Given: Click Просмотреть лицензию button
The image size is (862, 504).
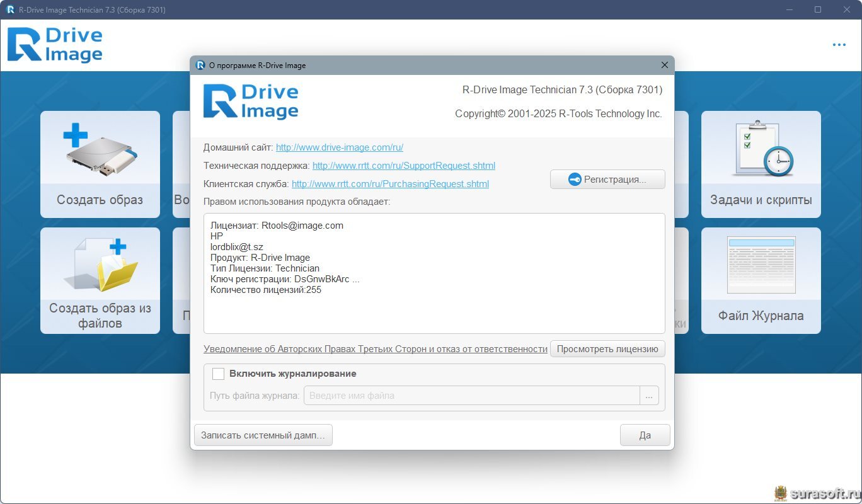Looking at the screenshot, I should tap(607, 348).
